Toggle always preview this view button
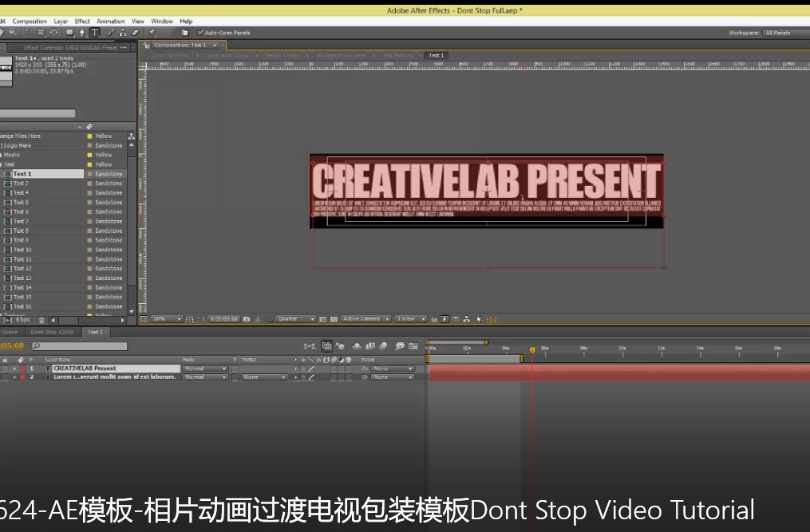 (x=144, y=319)
